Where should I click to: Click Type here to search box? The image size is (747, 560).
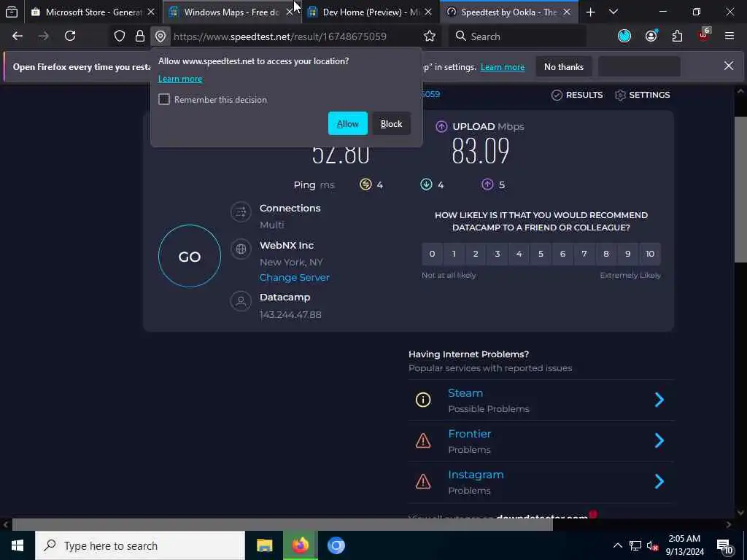tap(140, 545)
